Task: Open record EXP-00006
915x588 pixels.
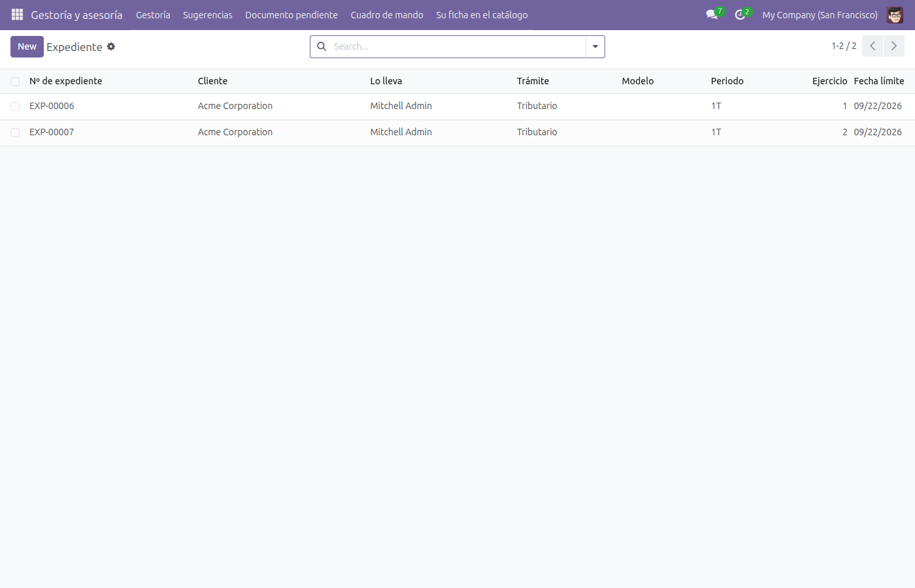Action: pos(52,106)
